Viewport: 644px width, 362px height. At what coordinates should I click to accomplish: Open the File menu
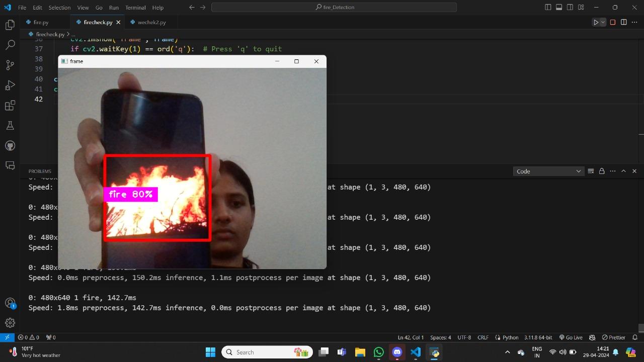coord(22,8)
